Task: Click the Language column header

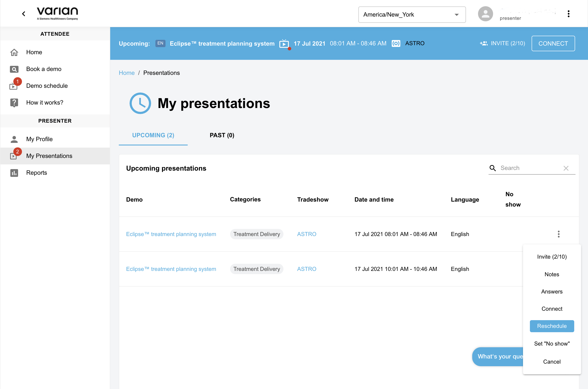Action: [465, 200]
